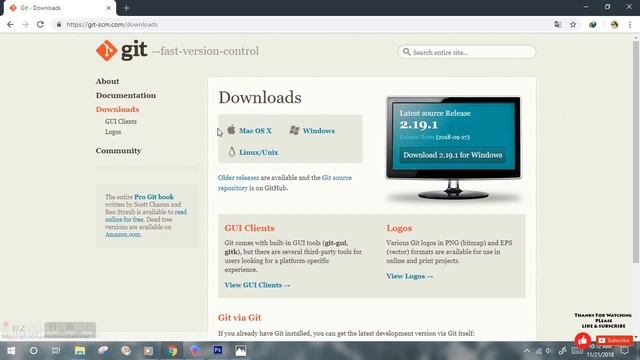Open the Git source repository link
The height and width of the screenshot is (360, 640).
coord(284,183)
